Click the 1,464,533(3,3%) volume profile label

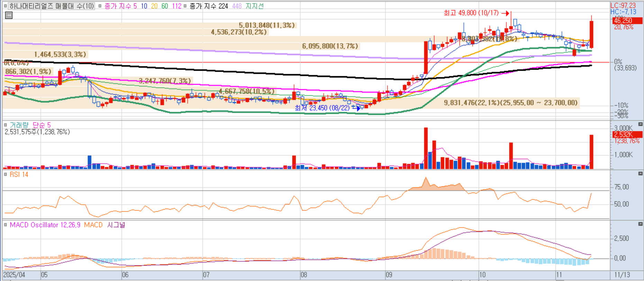tap(60, 54)
